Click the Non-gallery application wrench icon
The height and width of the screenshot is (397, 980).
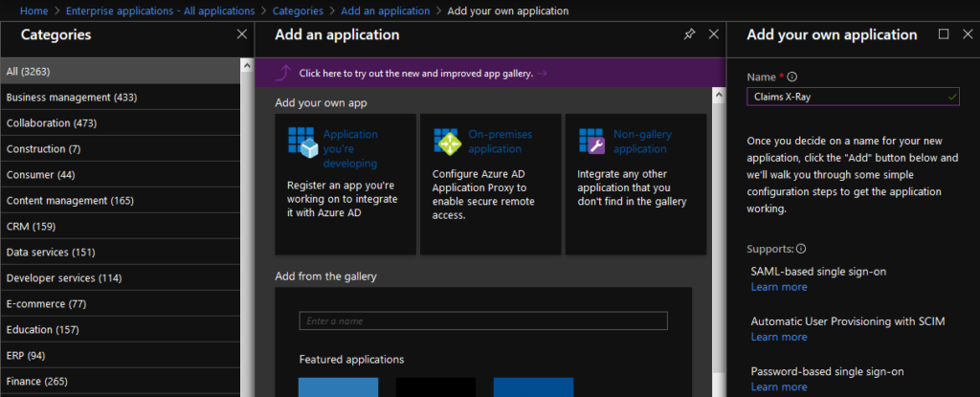592,142
